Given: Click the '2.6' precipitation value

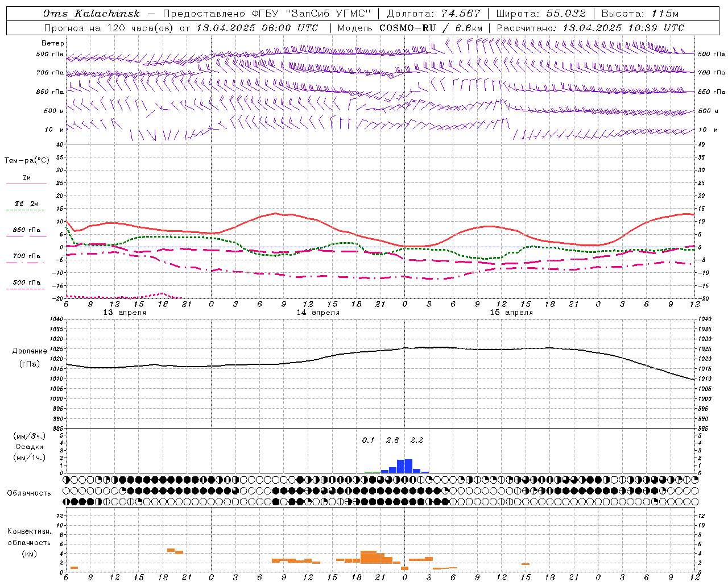Looking at the screenshot, I should pyautogui.click(x=392, y=440).
